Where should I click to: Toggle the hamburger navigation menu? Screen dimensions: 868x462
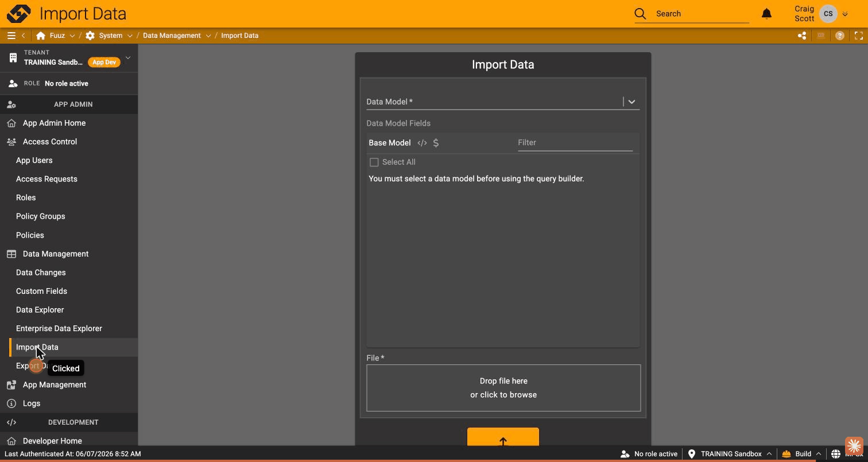pyautogui.click(x=11, y=36)
